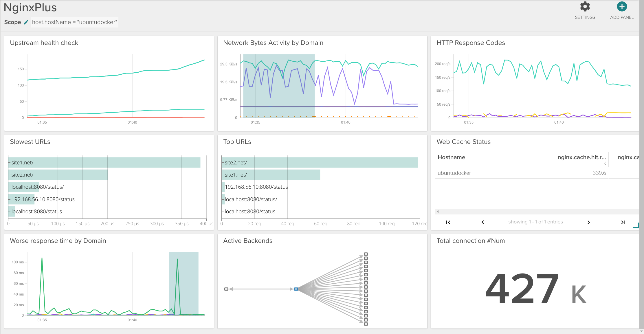This screenshot has width=644, height=334.
Task: Click the Upstream health check panel title
Action: [x=44, y=43]
